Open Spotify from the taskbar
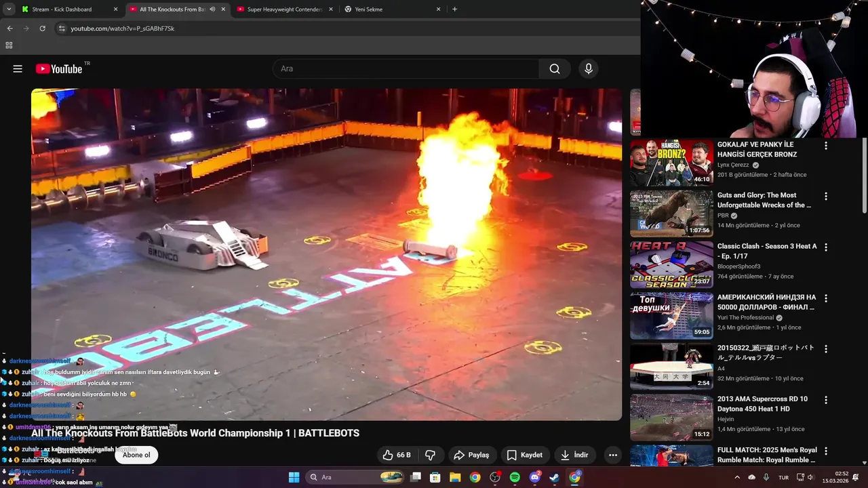This screenshot has width=868, height=488. [515, 477]
